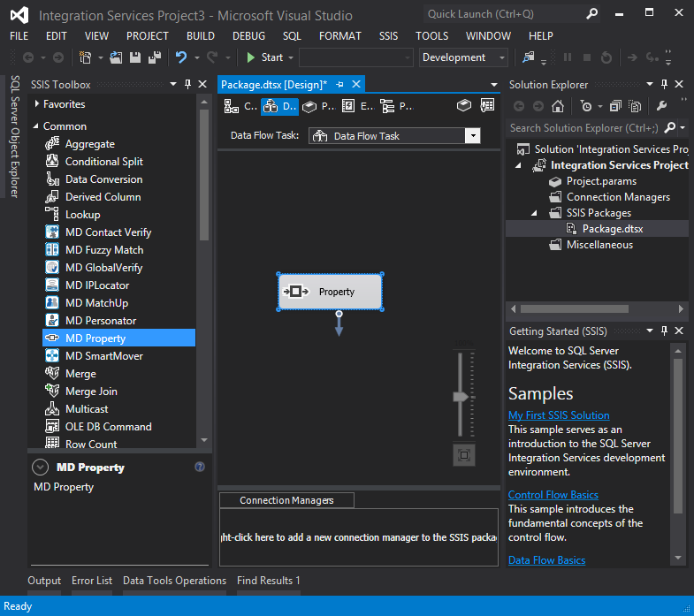Select MD Contact Verify in the toolbox
The height and width of the screenshot is (616, 694).
click(x=108, y=232)
